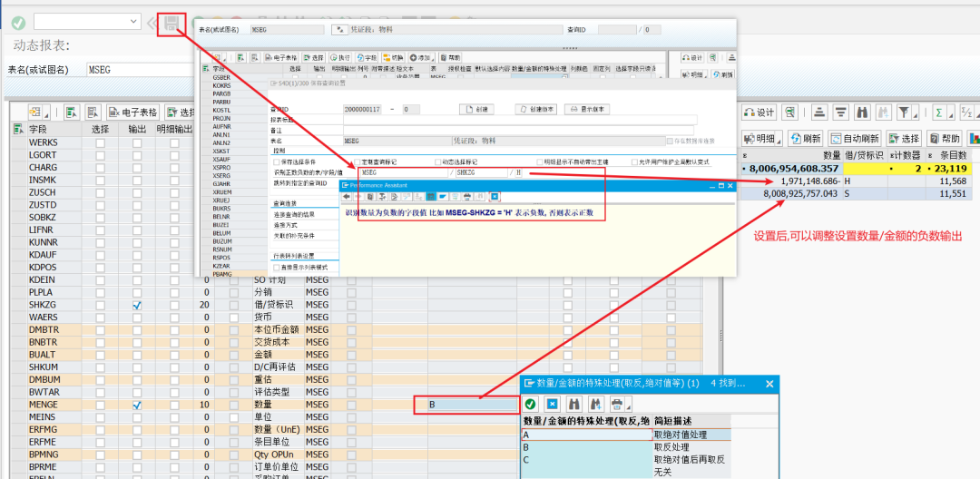Click the SHKZG field in save dialog
980x479 pixels.
481,172
